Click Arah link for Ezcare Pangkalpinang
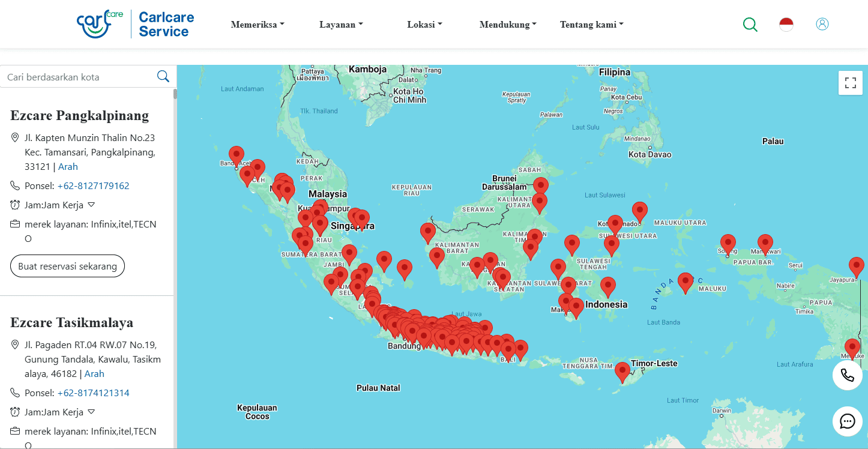The width and height of the screenshot is (868, 449). 68,166
